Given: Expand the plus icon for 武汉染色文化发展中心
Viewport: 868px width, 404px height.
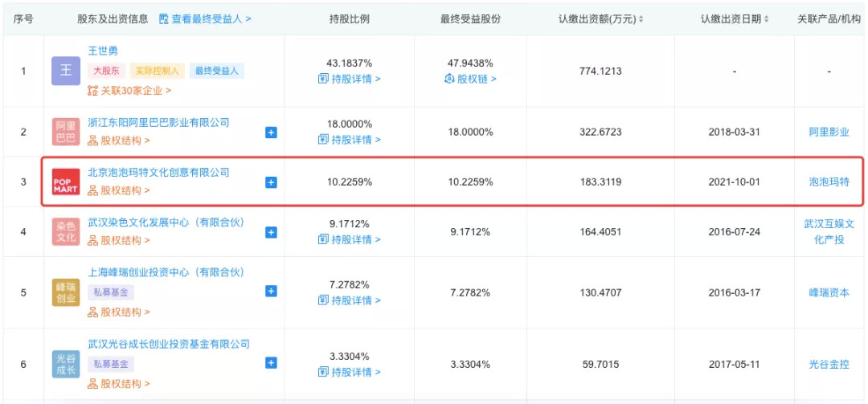Looking at the screenshot, I should (x=271, y=232).
